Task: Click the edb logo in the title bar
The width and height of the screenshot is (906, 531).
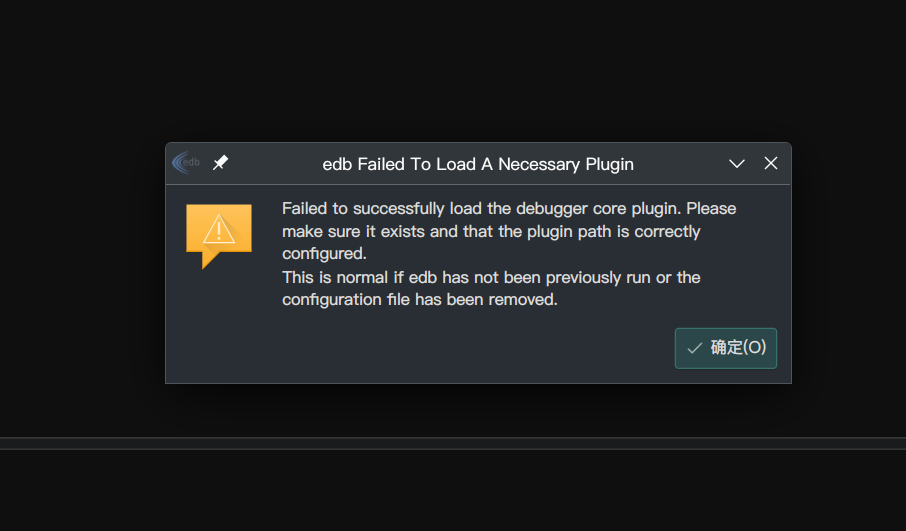Action: (186, 163)
